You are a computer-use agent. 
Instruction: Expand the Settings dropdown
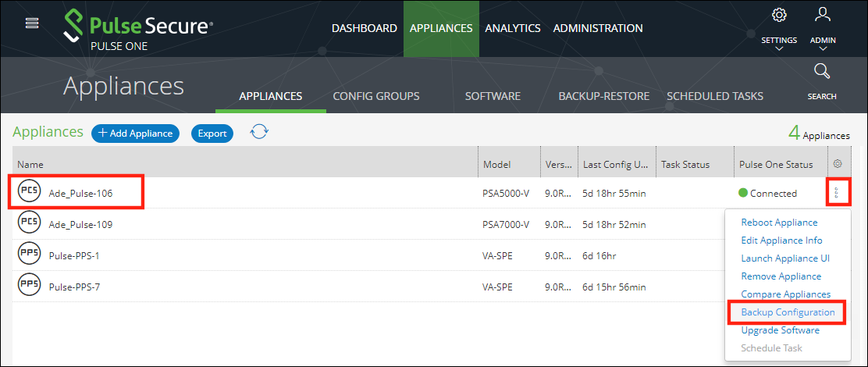coord(778,26)
